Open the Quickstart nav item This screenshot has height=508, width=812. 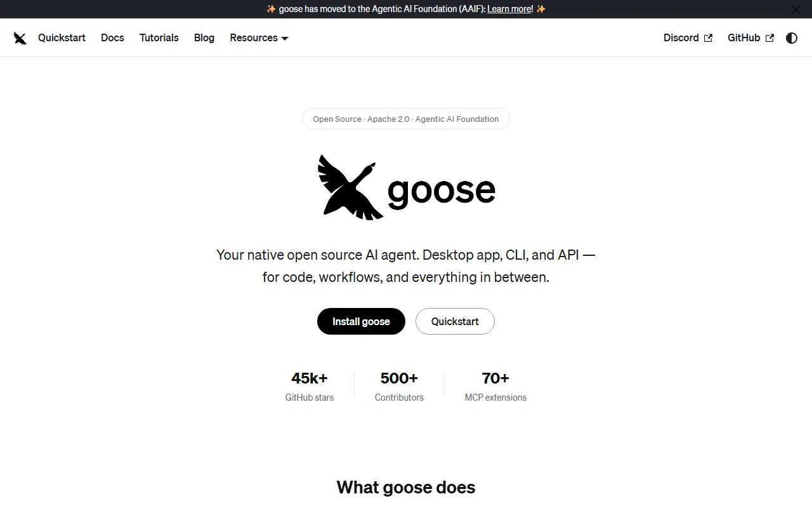point(62,38)
